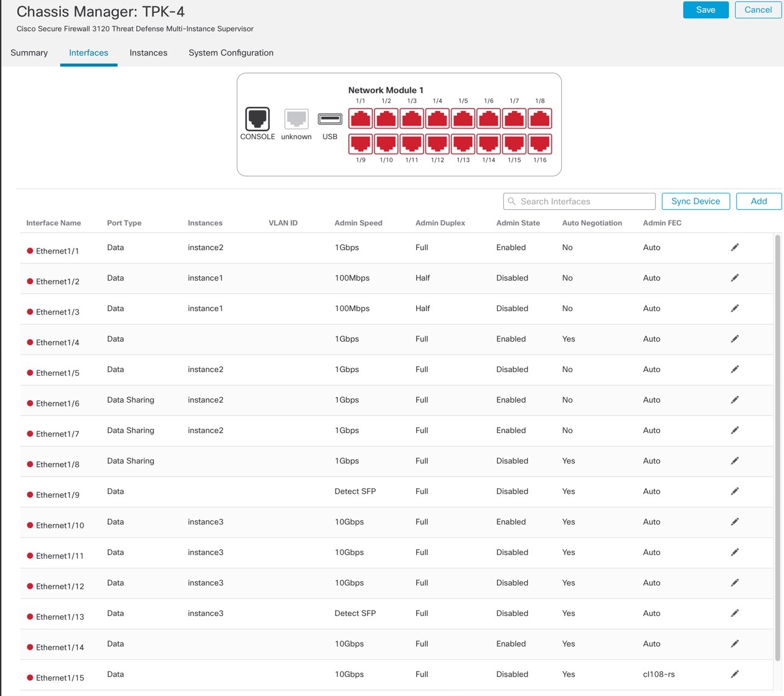Open the System Configuration tab
Screen dimensions: 784x696
coord(231,52)
